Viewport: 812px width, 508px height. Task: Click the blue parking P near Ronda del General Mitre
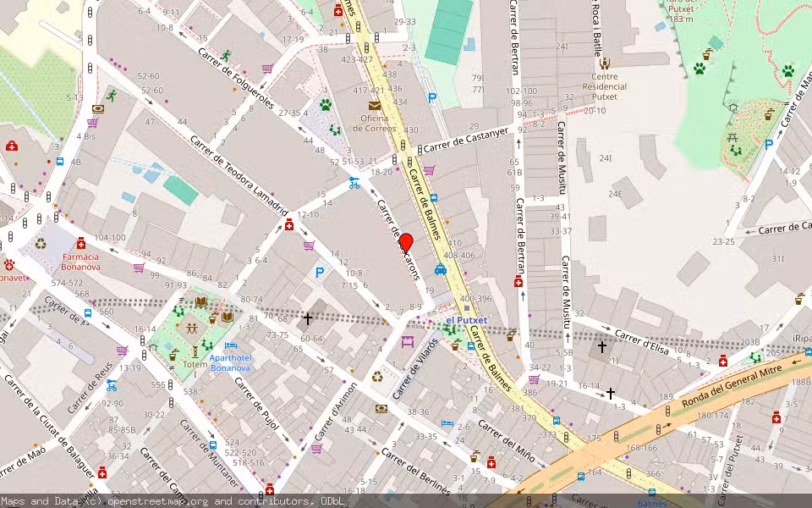(769, 143)
